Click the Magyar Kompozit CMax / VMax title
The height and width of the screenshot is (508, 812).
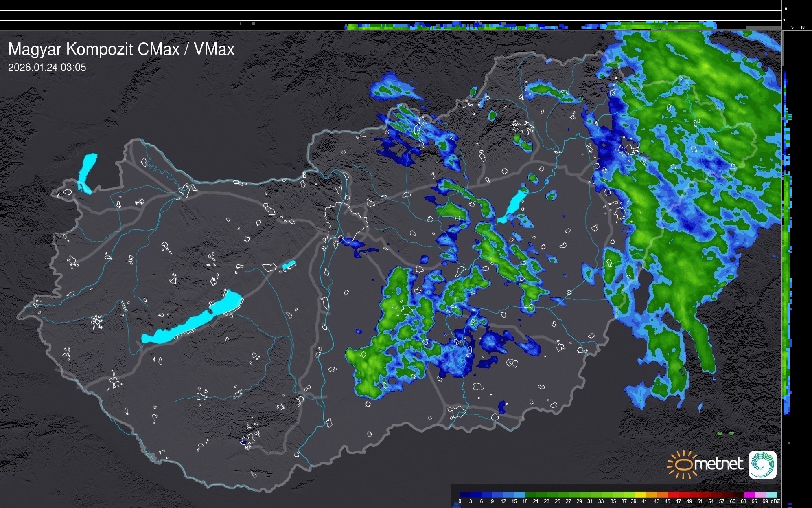[x=121, y=49]
